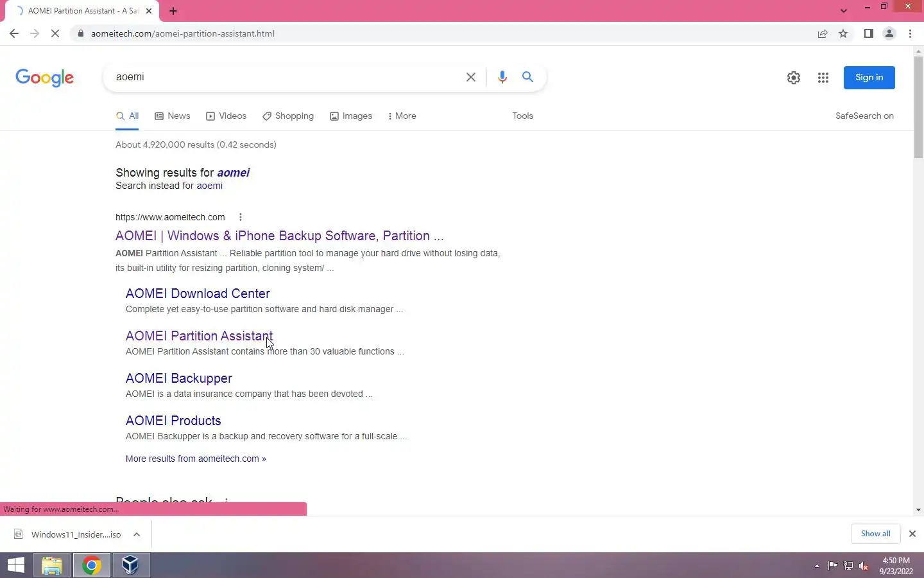924x578 pixels.
Task: Expand the More search categories menu
Action: tap(402, 116)
